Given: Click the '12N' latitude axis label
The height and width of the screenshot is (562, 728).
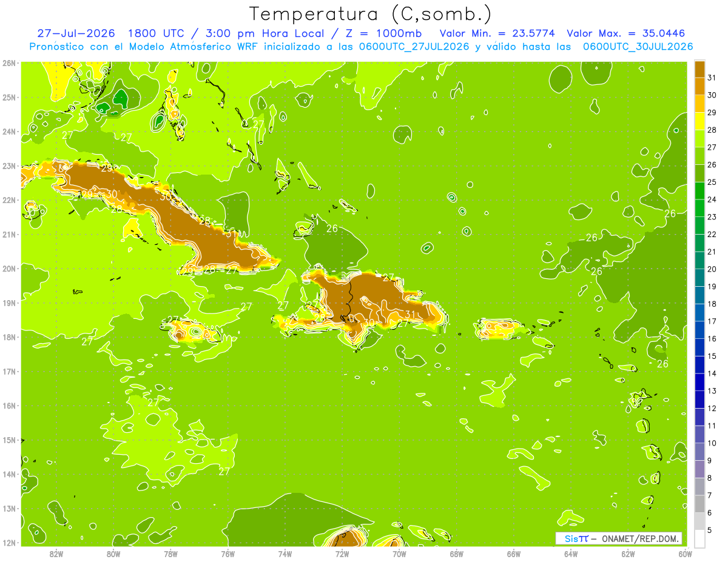Looking at the screenshot, I should click(9, 542).
